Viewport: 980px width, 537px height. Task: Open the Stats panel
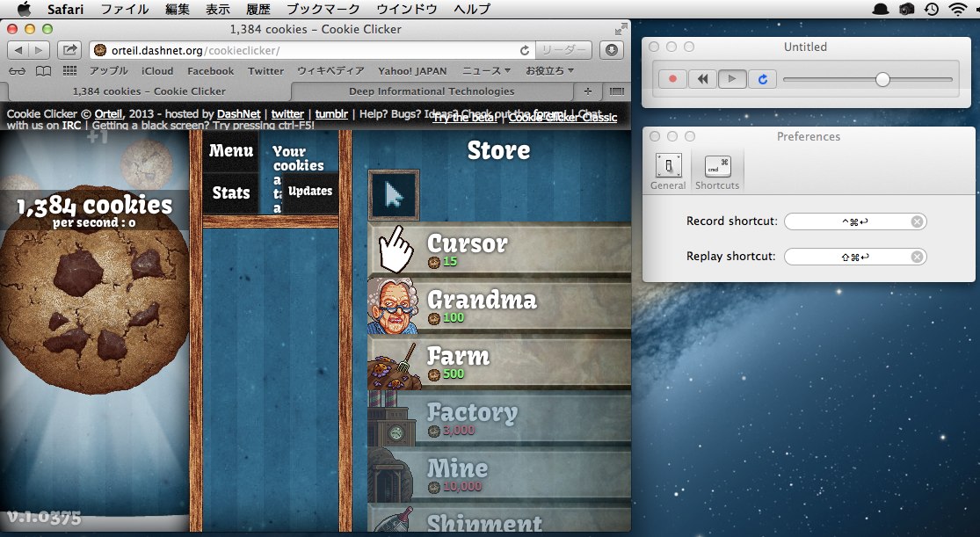[230, 193]
